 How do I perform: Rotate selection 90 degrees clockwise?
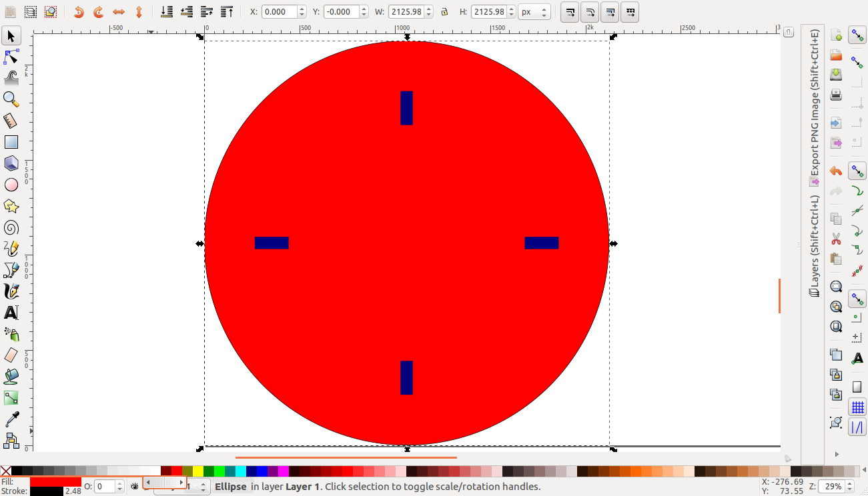(x=99, y=12)
